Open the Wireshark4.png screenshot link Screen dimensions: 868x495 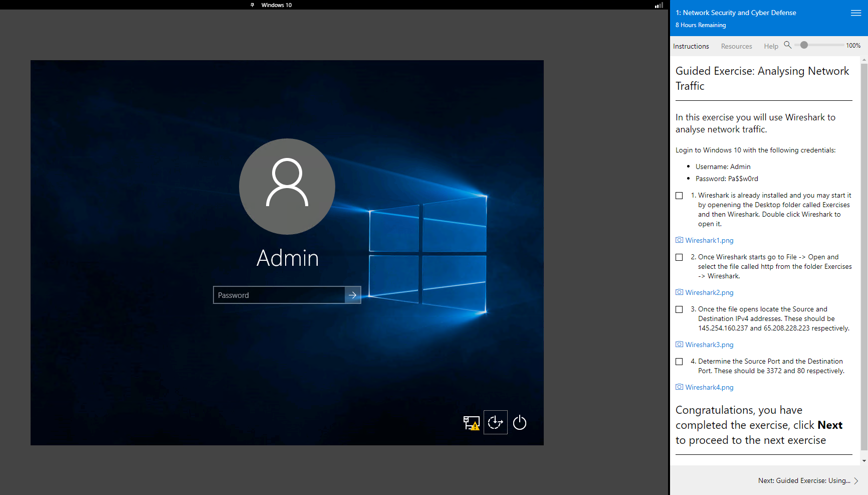[x=709, y=388]
